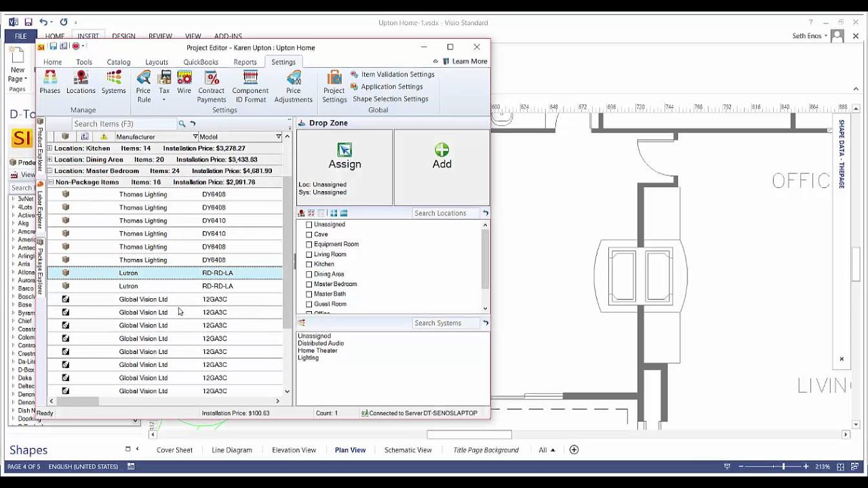Switch to the Home tab in Project Editor

pos(52,62)
